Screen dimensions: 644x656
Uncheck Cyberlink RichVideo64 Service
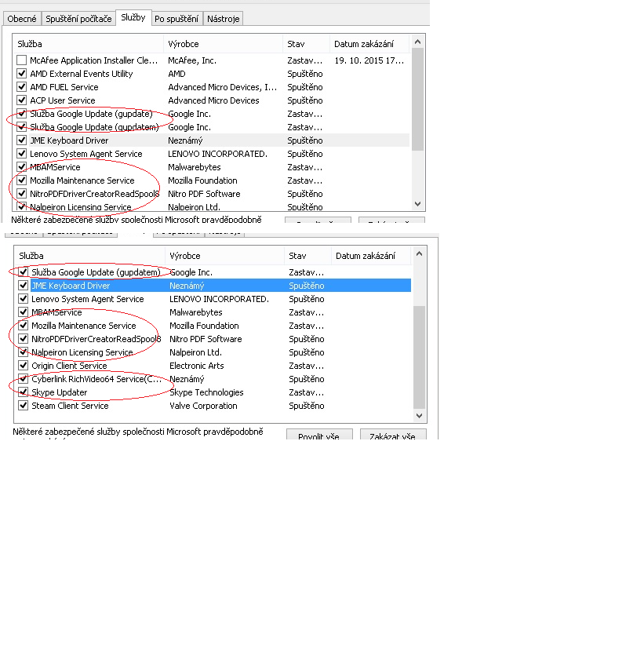point(24,379)
